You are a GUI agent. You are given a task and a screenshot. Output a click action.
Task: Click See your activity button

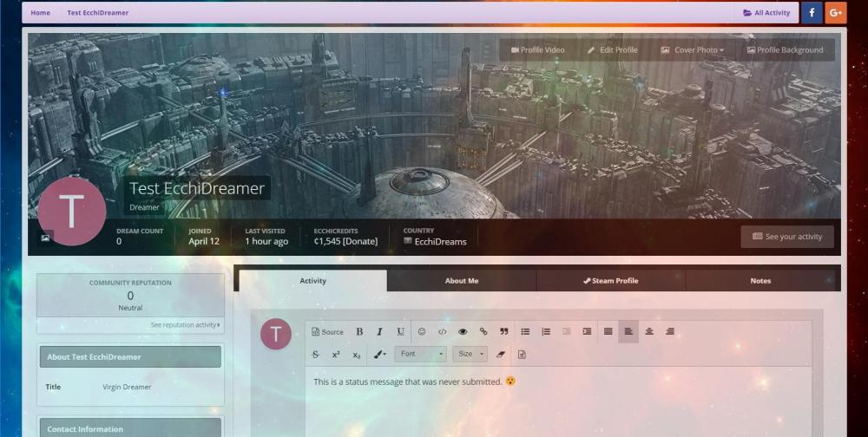pyautogui.click(x=787, y=237)
